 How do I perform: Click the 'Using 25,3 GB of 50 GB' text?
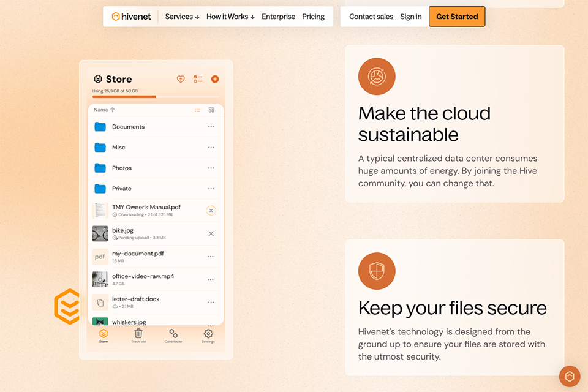[x=115, y=91]
